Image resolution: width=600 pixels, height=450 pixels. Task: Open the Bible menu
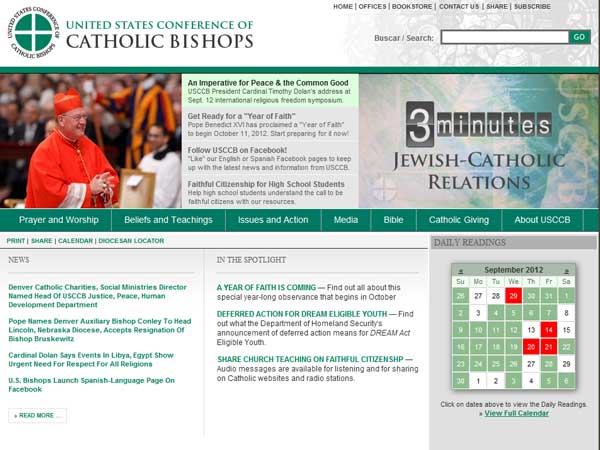(x=393, y=220)
